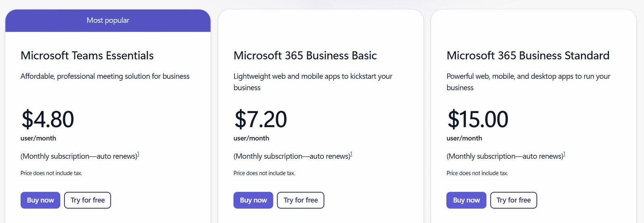Open footnote 1 under Business Basic subscription
The height and width of the screenshot is (223, 644).
click(x=351, y=154)
